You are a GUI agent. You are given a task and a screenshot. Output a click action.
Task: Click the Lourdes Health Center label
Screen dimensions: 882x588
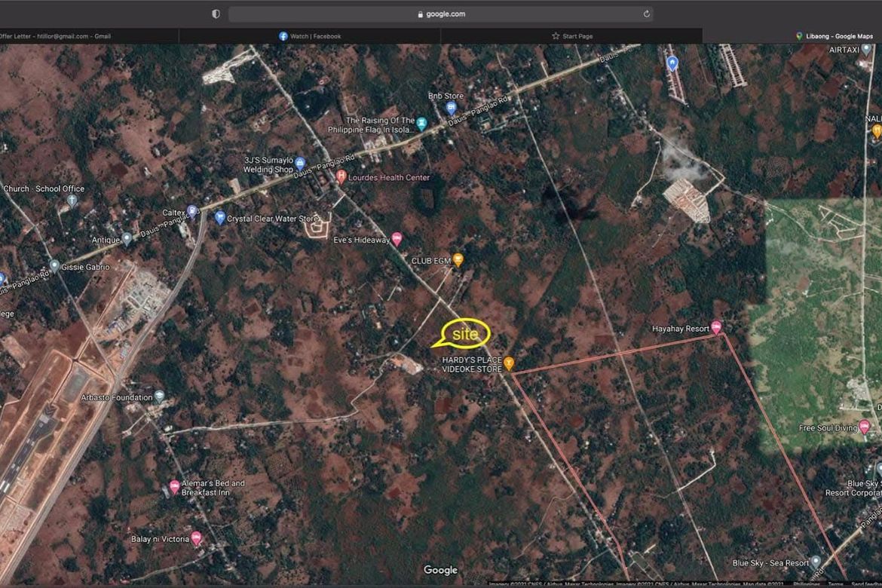pos(389,177)
